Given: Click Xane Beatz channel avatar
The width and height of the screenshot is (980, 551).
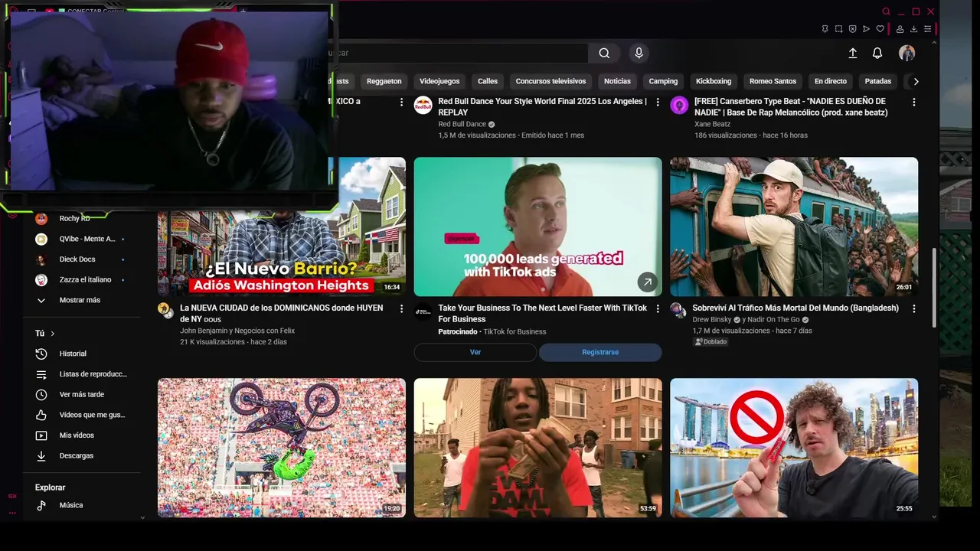Looking at the screenshot, I should coord(679,106).
